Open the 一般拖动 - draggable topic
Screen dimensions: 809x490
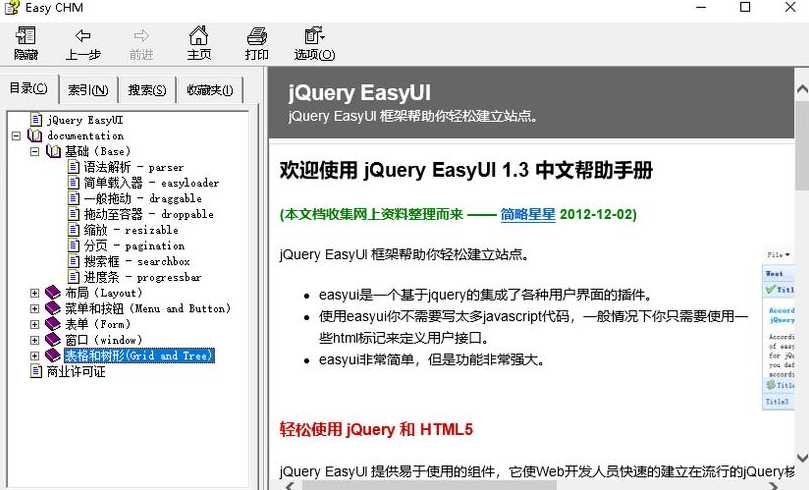click(x=142, y=199)
